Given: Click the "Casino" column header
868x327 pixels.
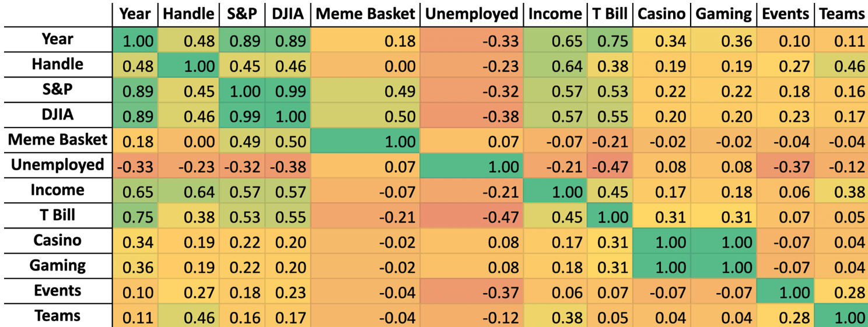Looking at the screenshot, I should (x=661, y=14).
